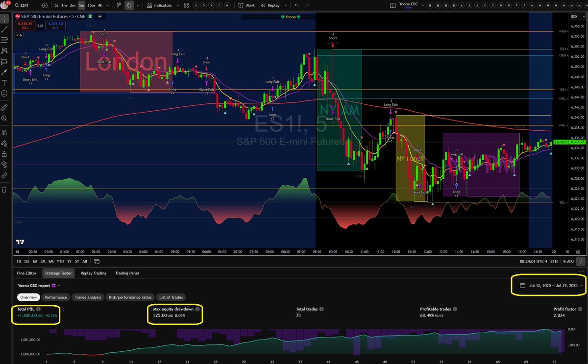Select the text annotation tool
Screen dimensions: 588x364
[4, 82]
